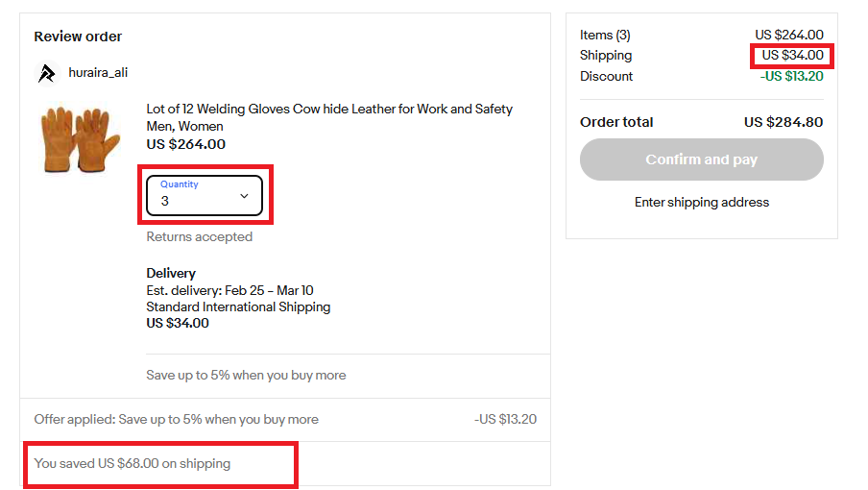This screenshot has width=868, height=490.
Task: Click the Confirm and pay button
Action: point(701,159)
